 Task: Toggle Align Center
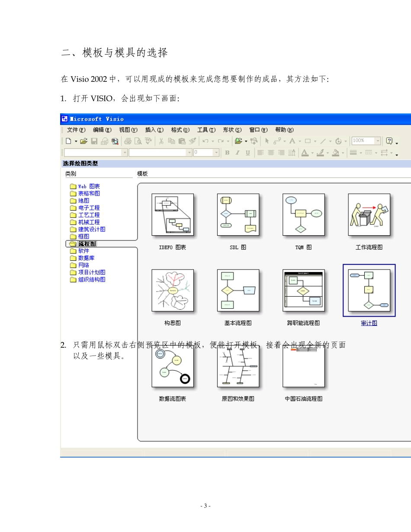(x=271, y=153)
